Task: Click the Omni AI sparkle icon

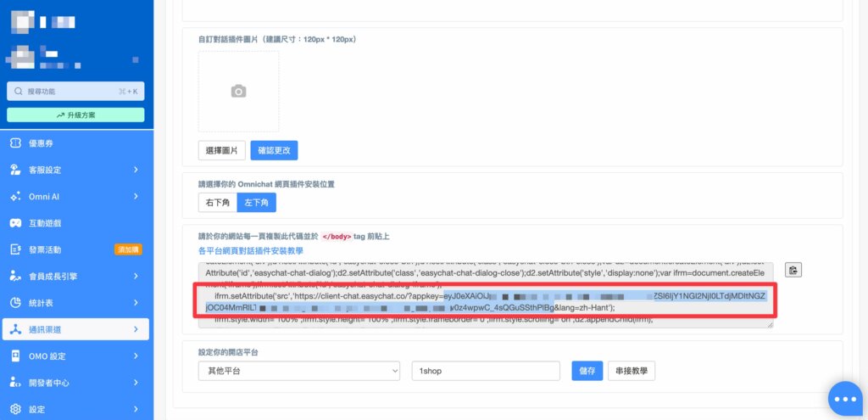Action: pos(14,196)
